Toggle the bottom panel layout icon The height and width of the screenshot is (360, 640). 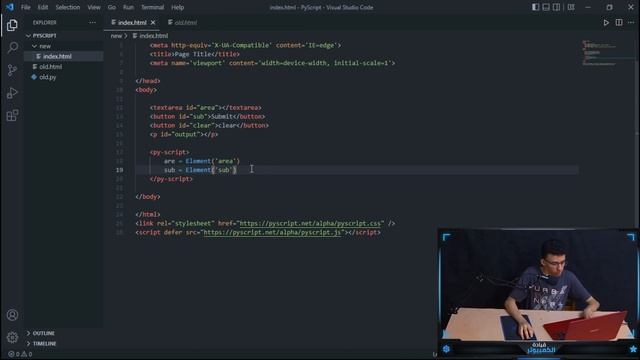pyautogui.click(x=546, y=7)
